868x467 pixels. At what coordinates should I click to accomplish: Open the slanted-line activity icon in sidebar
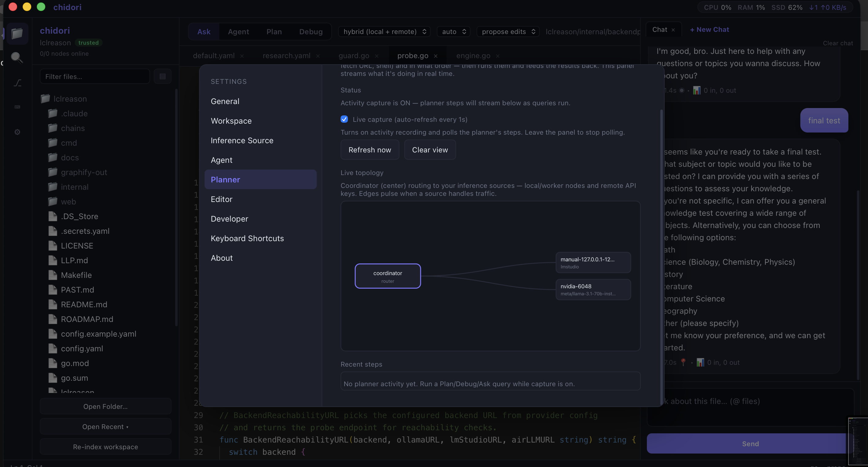[x=17, y=83]
